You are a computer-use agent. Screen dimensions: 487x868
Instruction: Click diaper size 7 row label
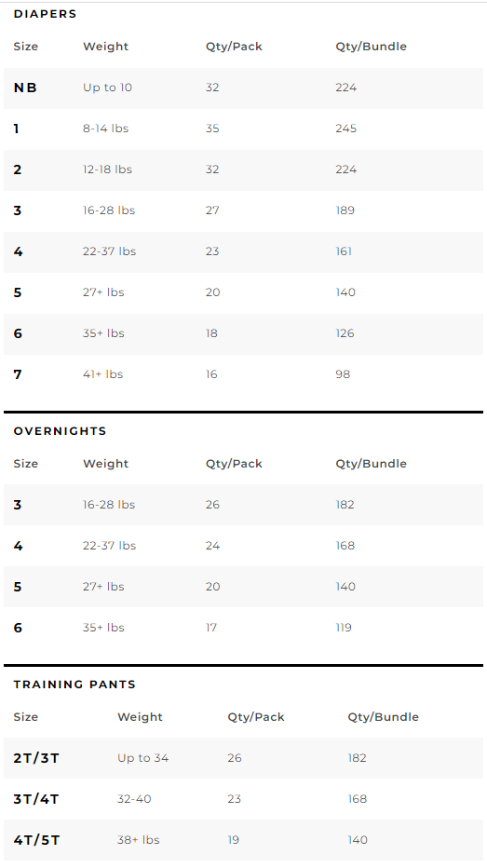coord(17,374)
